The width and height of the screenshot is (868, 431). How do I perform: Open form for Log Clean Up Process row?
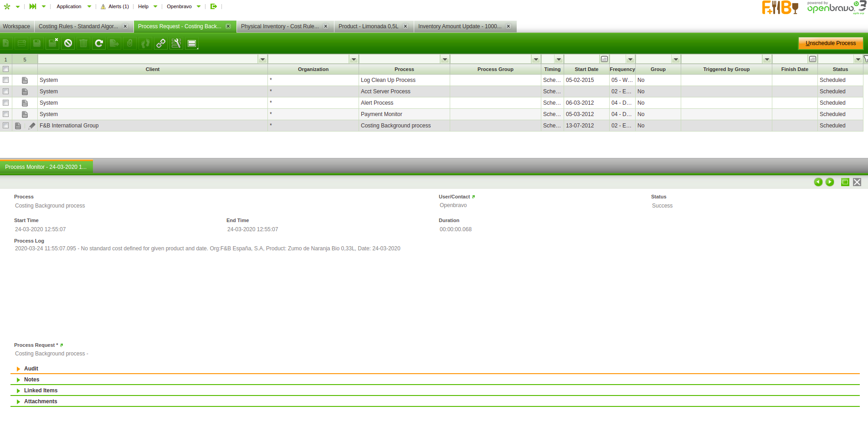[25, 80]
